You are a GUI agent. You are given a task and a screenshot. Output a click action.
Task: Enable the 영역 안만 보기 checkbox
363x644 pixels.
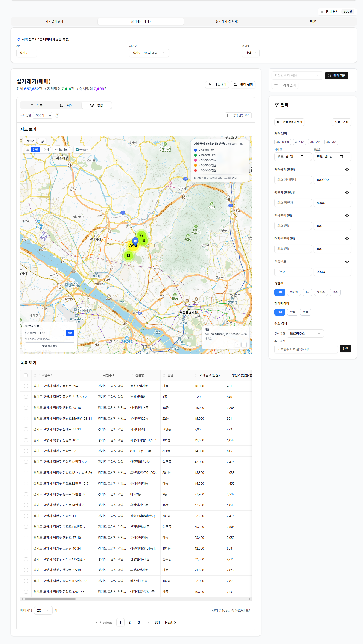click(x=229, y=115)
